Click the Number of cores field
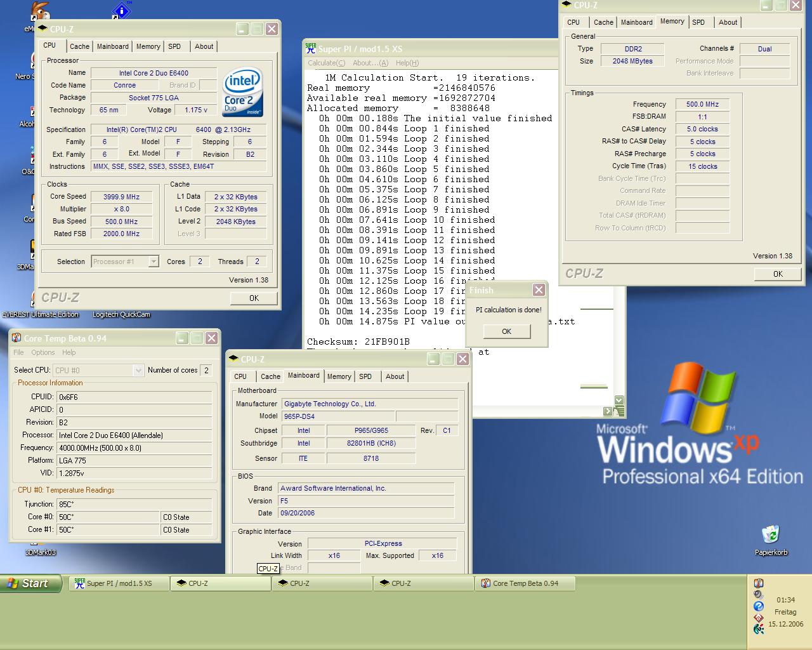Image resolution: width=812 pixels, height=650 pixels. [206, 370]
